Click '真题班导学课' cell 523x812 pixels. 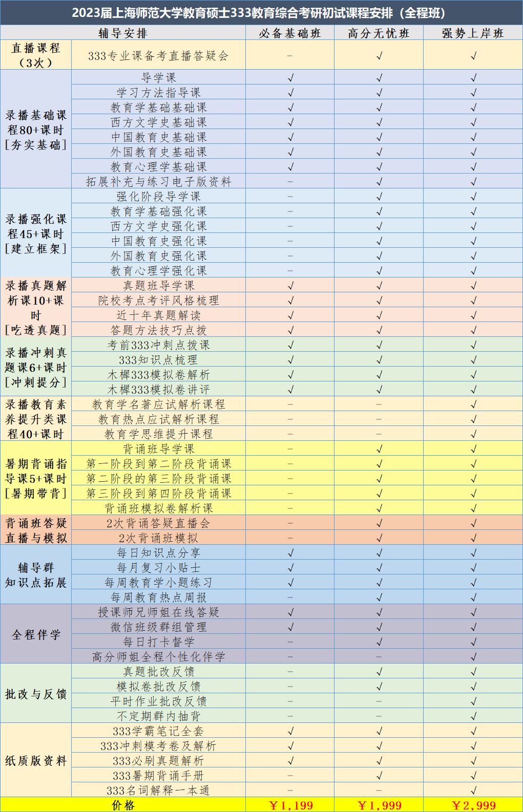pos(158,286)
